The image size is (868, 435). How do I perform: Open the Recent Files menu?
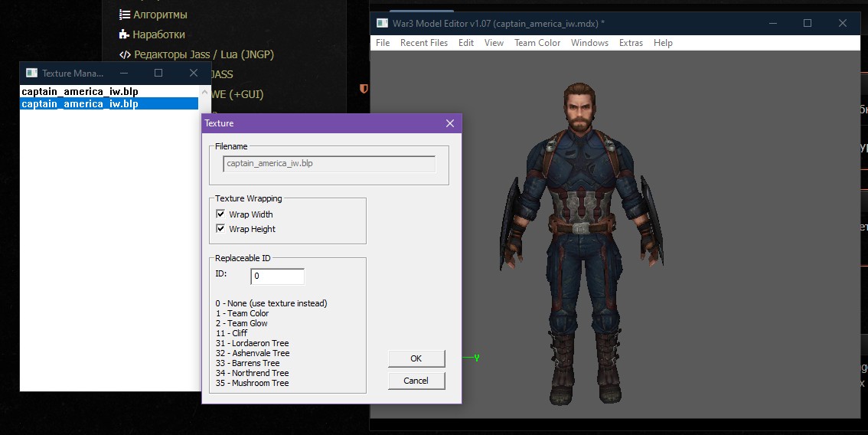click(424, 43)
